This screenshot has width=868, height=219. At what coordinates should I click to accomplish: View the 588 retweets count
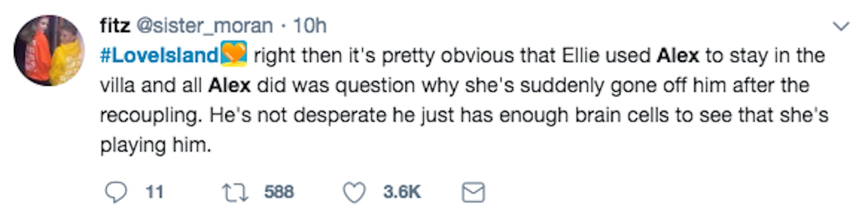pyautogui.click(x=278, y=193)
